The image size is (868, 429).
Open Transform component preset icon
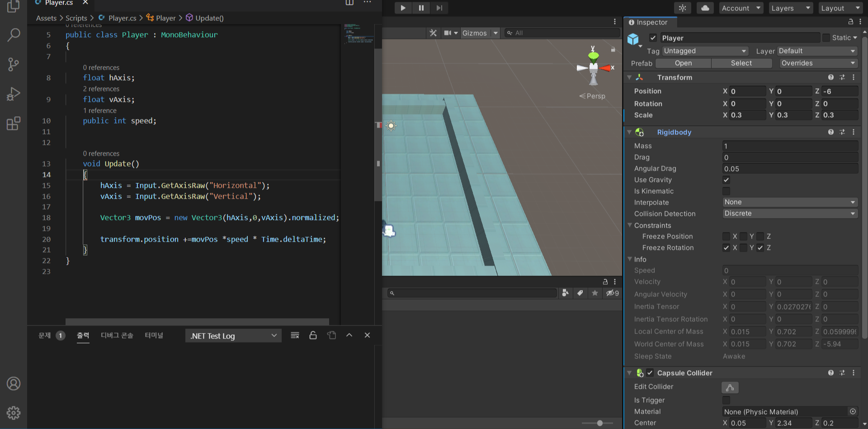pos(842,77)
